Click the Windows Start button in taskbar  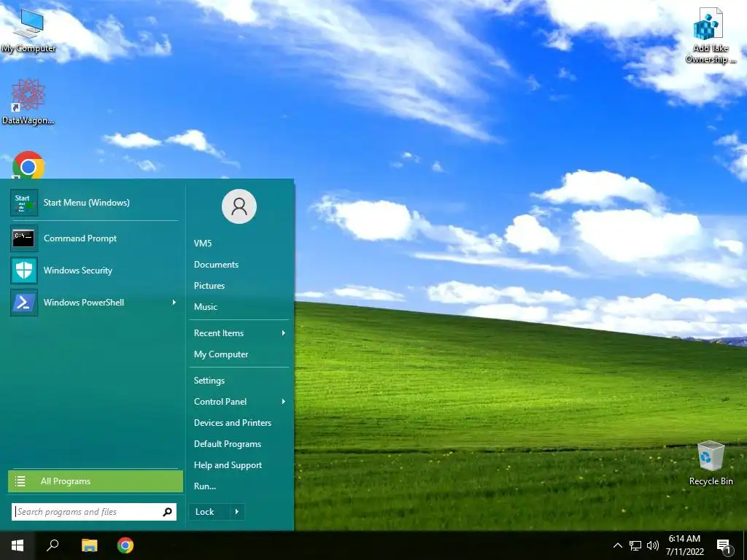pos(18,545)
